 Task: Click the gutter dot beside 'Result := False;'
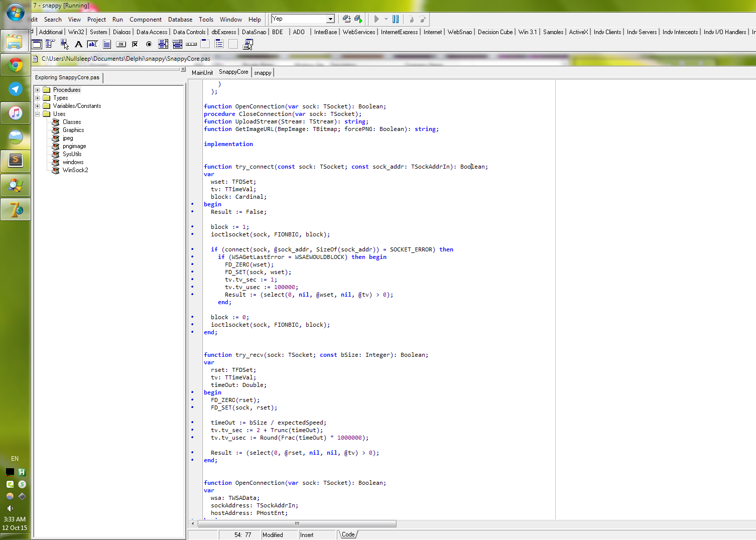pyautogui.click(x=192, y=212)
